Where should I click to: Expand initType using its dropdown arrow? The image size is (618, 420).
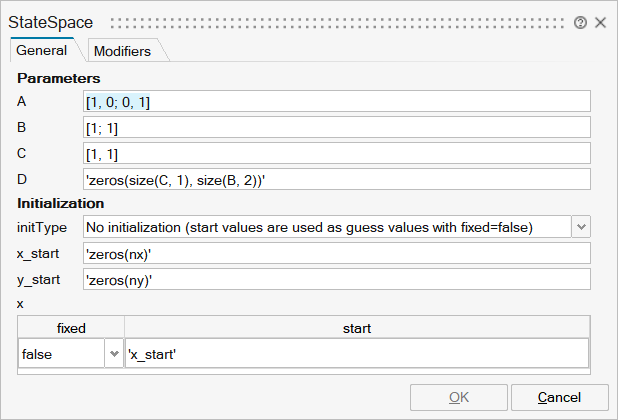(581, 227)
